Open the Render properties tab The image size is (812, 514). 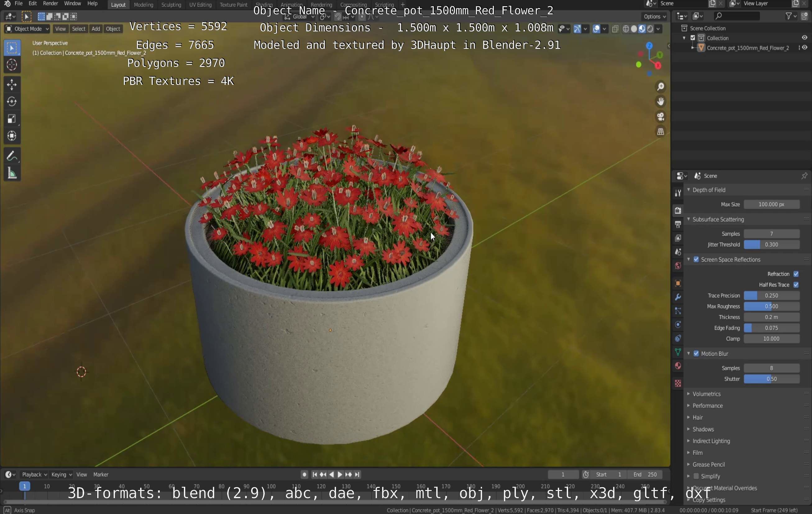(678, 210)
